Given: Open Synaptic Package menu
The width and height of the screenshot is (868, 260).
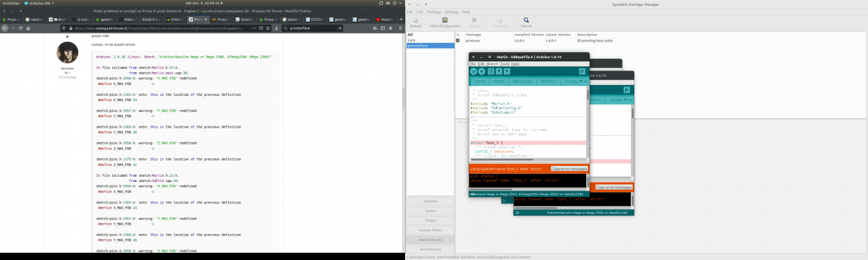Looking at the screenshot, I should click(434, 12).
